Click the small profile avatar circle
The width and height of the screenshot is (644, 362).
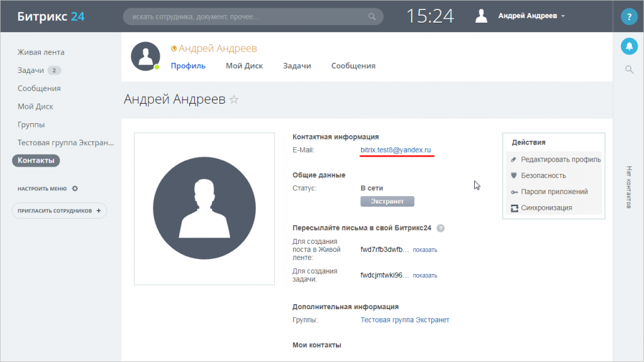145,56
